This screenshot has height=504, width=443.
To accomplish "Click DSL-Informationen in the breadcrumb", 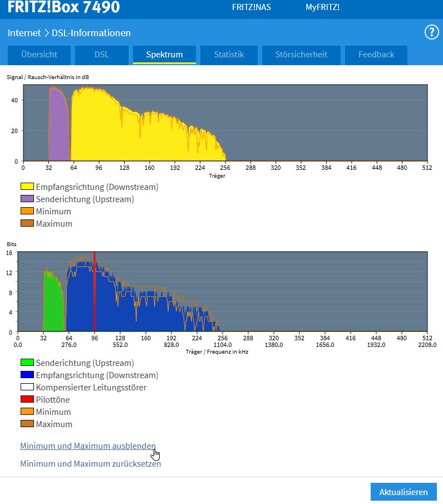I will click(x=91, y=33).
